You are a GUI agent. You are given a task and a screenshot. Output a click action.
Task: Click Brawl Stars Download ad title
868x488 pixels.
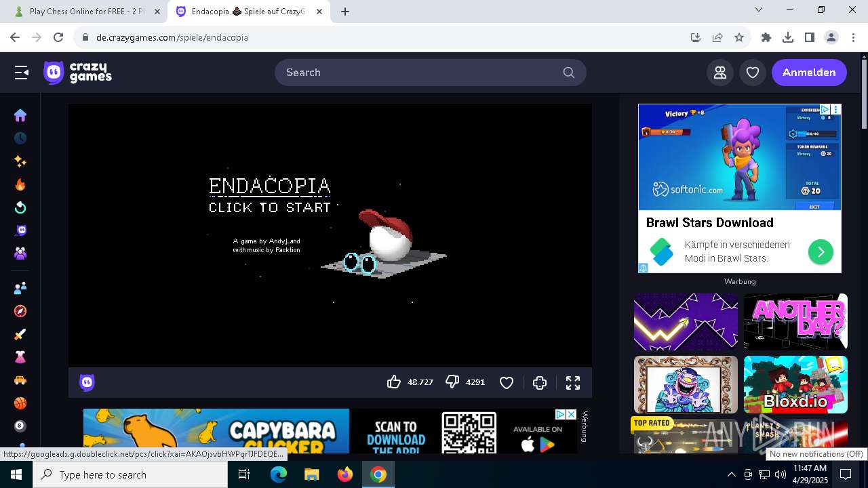pos(709,223)
